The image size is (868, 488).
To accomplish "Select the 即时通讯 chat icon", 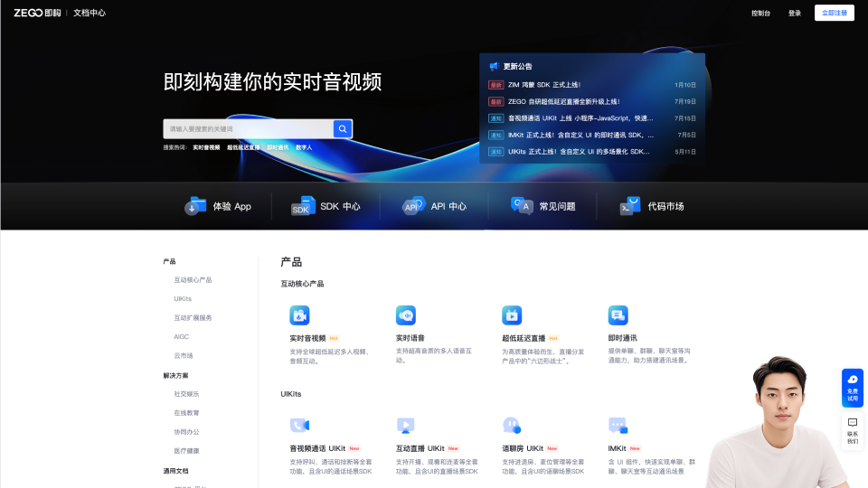I will coord(618,315).
